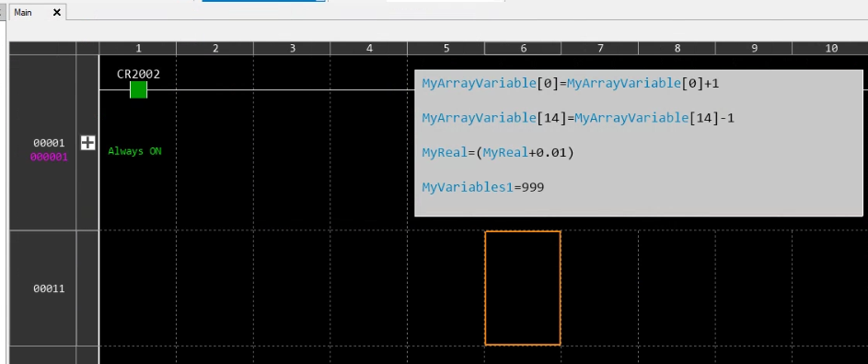Select column 1 header
868x364 pixels.
(x=138, y=49)
